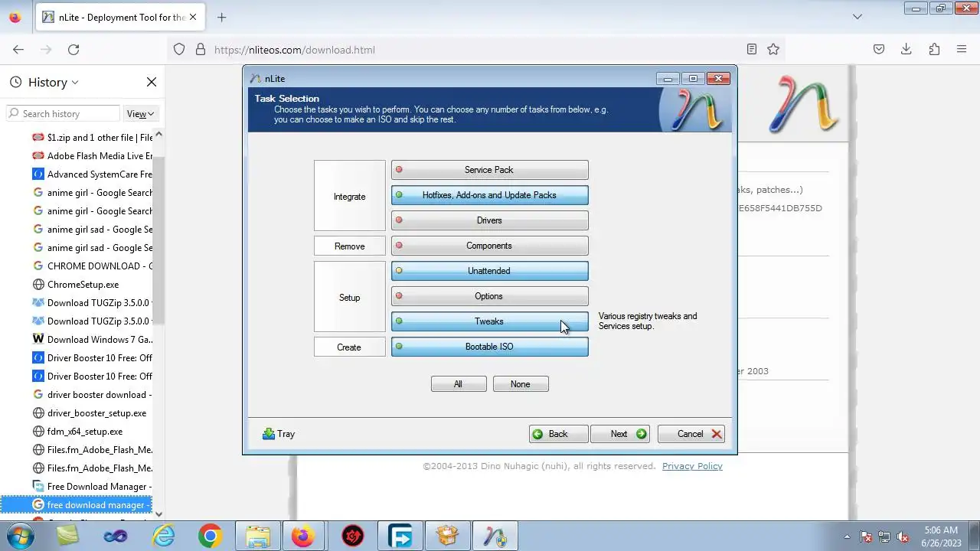980x551 pixels.
Task: Open the Firefox reader view icon
Action: (x=752, y=49)
